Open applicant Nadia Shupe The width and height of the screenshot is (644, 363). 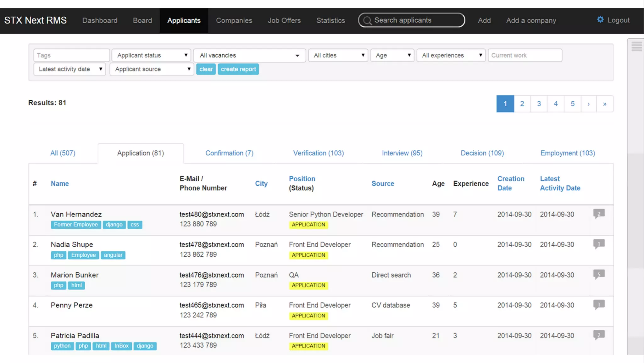coord(72,244)
